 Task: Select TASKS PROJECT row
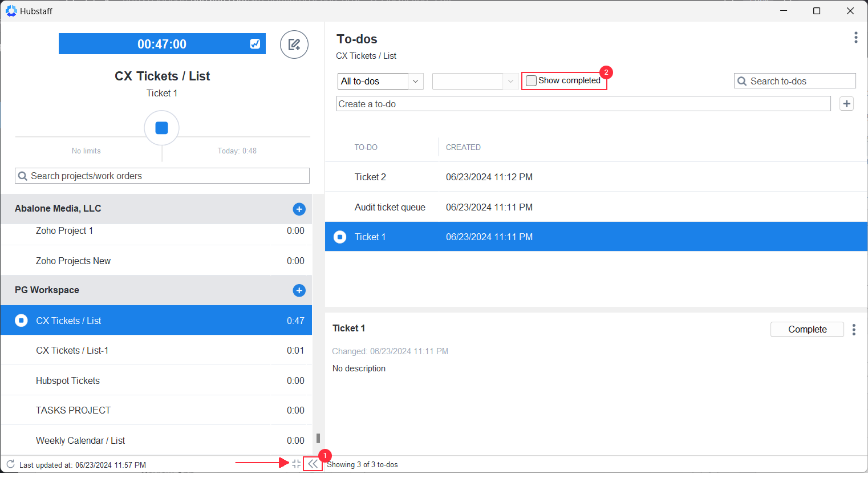coord(156,410)
